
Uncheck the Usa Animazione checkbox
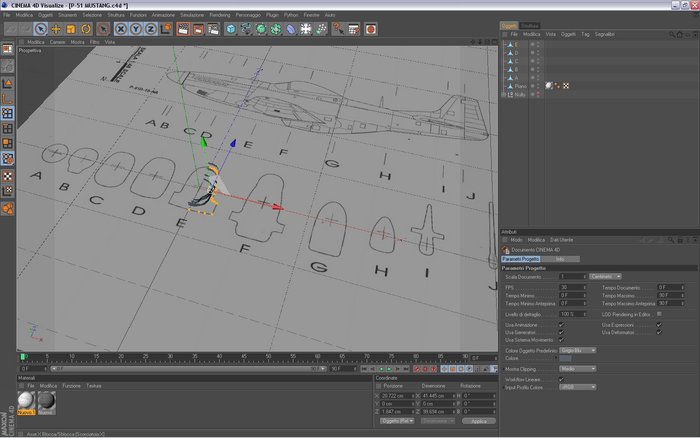coord(562,324)
